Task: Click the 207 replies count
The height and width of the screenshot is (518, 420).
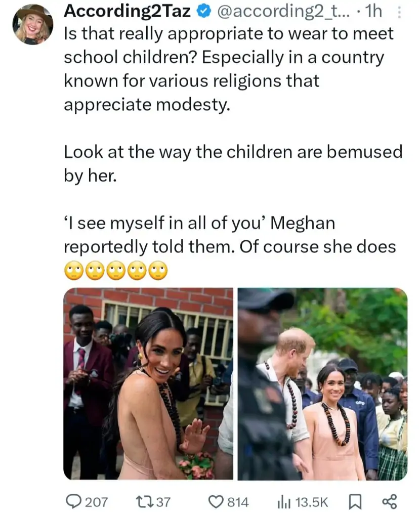Action: pyautogui.click(x=96, y=501)
